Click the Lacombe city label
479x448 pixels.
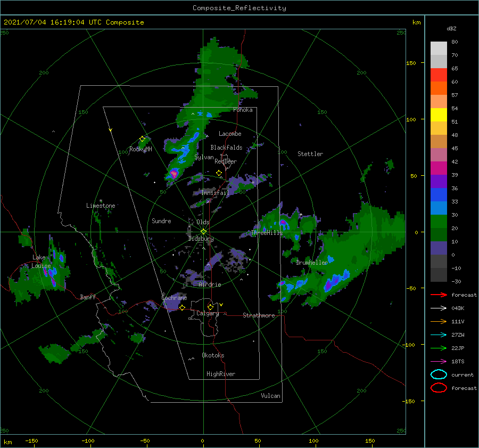(230, 134)
